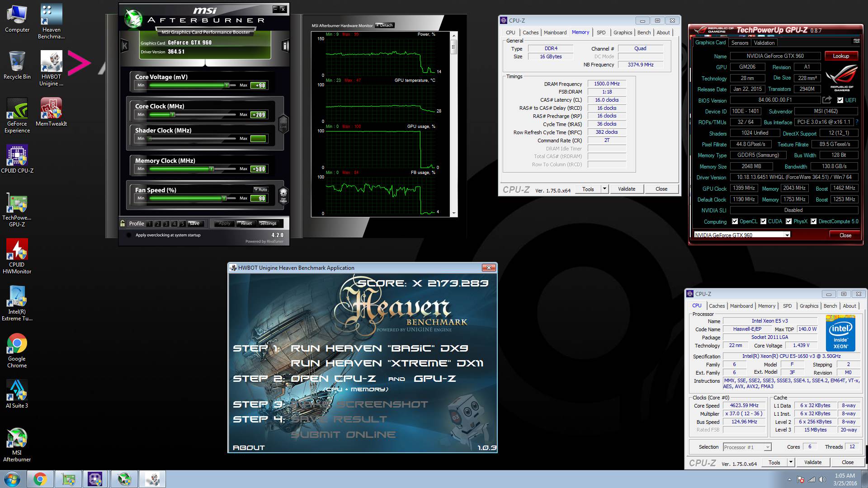The width and height of the screenshot is (868, 488).
Task: Toggle the PhysX checkbox in GPU-Z
Action: coord(789,221)
